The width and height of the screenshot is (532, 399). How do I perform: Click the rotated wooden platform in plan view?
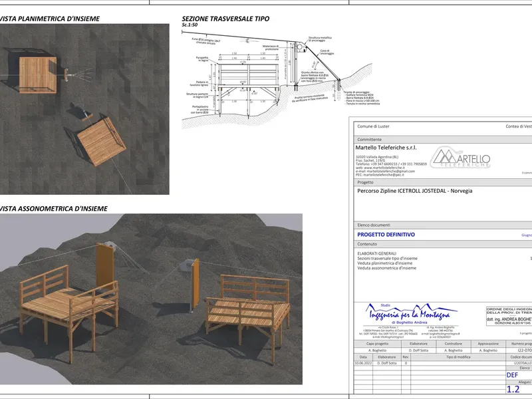(102, 142)
